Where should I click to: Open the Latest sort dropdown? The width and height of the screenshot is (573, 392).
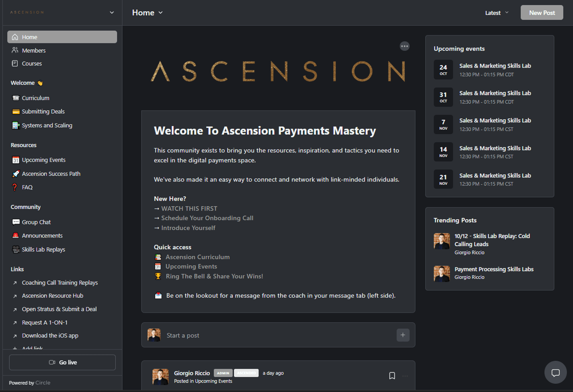tap(497, 13)
